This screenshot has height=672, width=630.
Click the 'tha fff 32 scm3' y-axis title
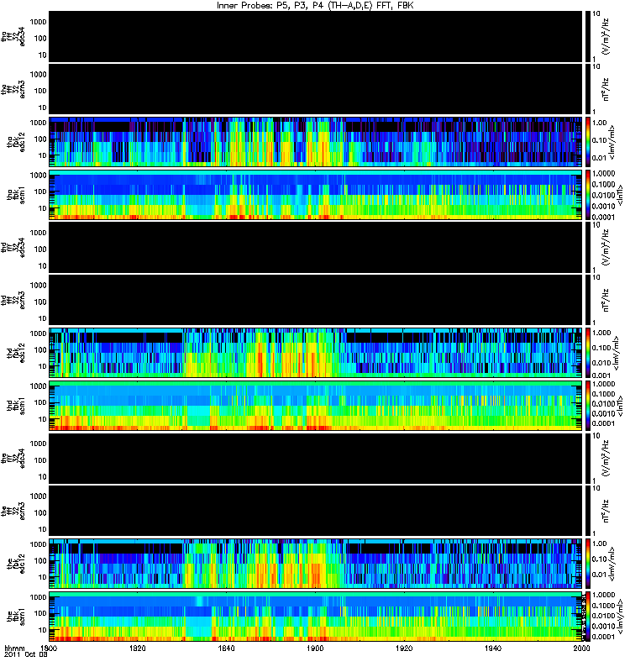13,90
